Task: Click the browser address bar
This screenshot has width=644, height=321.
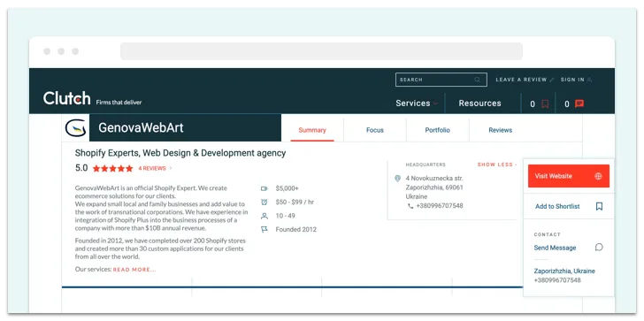Action: point(321,51)
